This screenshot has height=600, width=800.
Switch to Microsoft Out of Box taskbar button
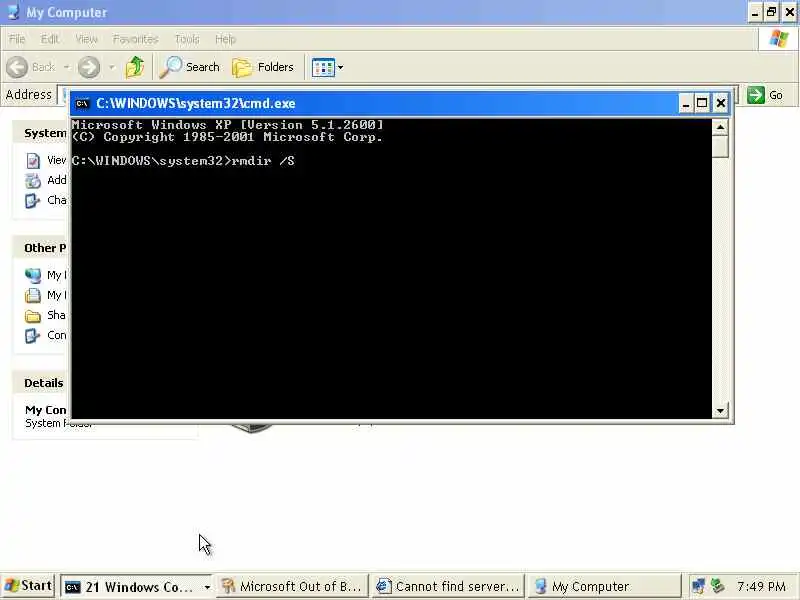coord(292,587)
